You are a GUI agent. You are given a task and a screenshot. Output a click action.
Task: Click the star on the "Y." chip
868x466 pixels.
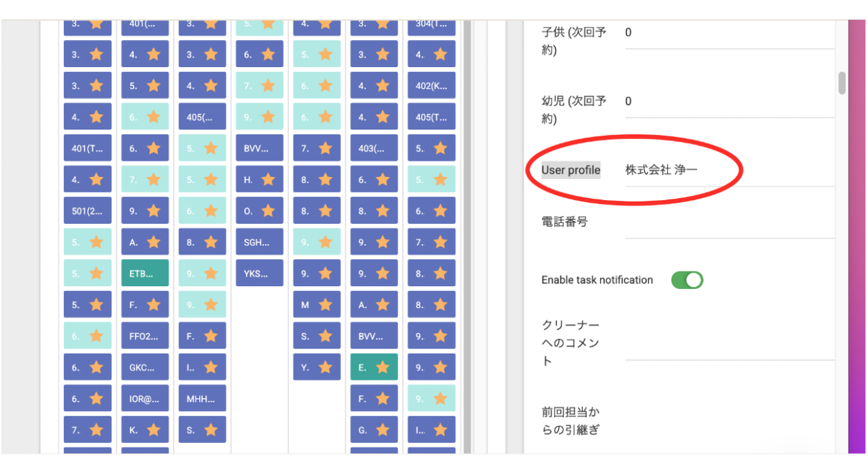point(325,368)
